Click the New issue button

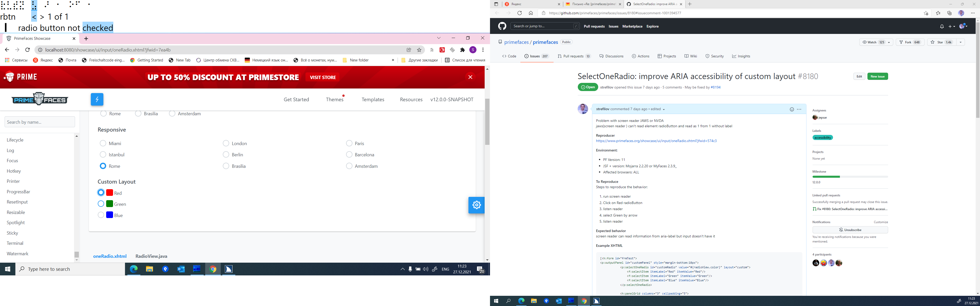tap(877, 76)
